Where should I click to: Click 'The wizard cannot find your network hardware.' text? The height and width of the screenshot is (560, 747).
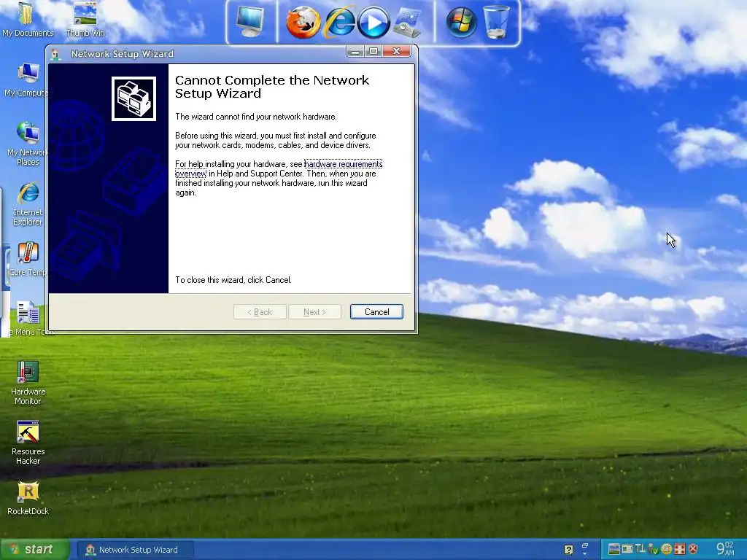coord(256,117)
